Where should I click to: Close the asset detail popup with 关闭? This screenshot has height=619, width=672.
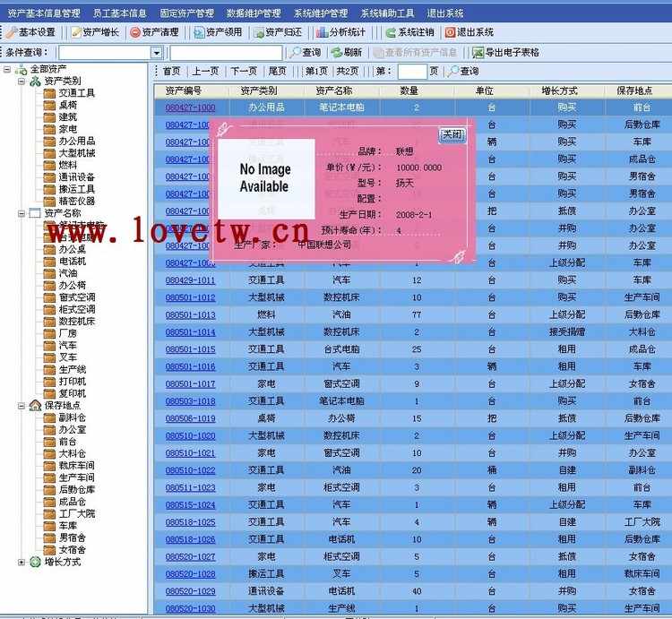tap(452, 135)
